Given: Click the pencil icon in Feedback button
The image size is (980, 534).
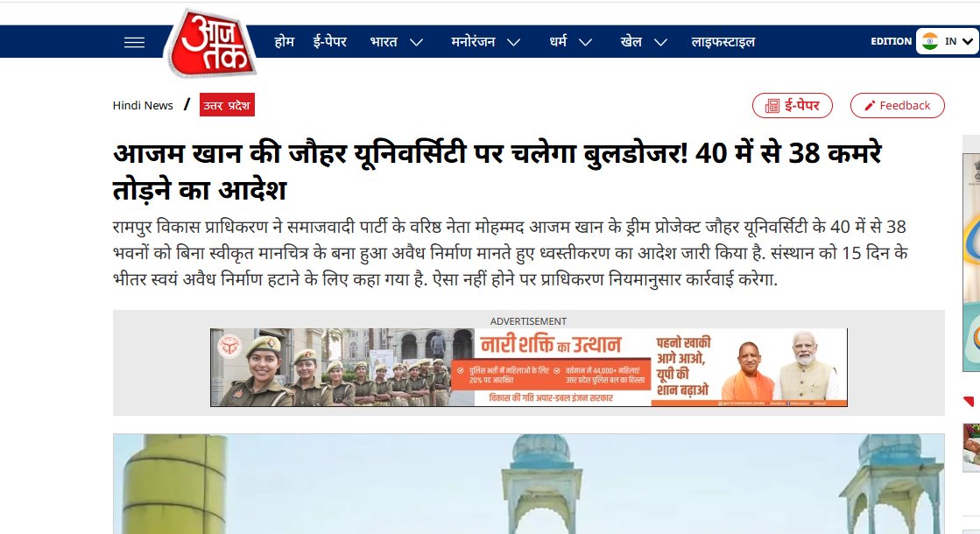Looking at the screenshot, I should [x=870, y=106].
